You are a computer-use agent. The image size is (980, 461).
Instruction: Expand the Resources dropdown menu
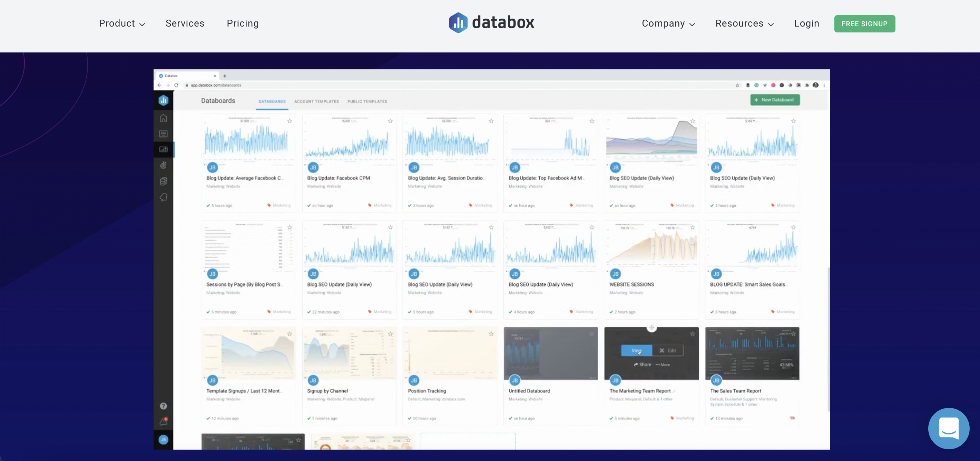[x=744, y=23]
